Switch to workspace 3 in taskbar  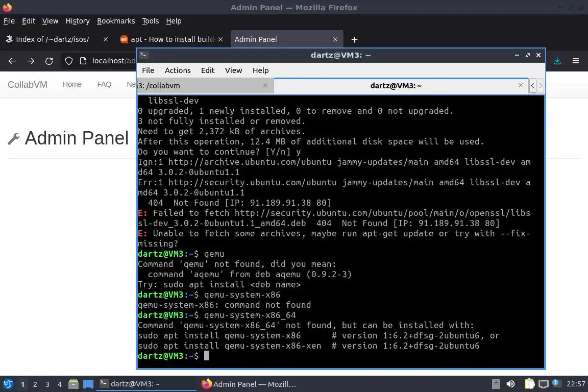pos(47,384)
